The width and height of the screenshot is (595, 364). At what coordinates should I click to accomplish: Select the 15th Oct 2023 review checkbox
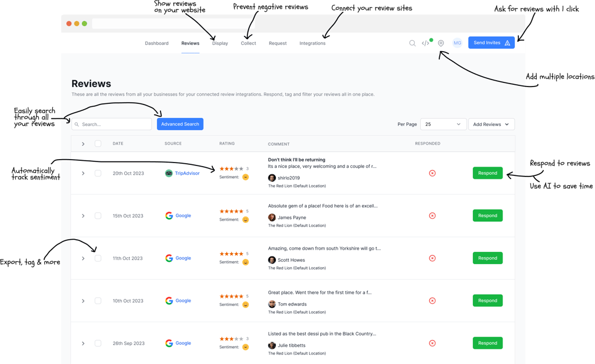(98, 216)
